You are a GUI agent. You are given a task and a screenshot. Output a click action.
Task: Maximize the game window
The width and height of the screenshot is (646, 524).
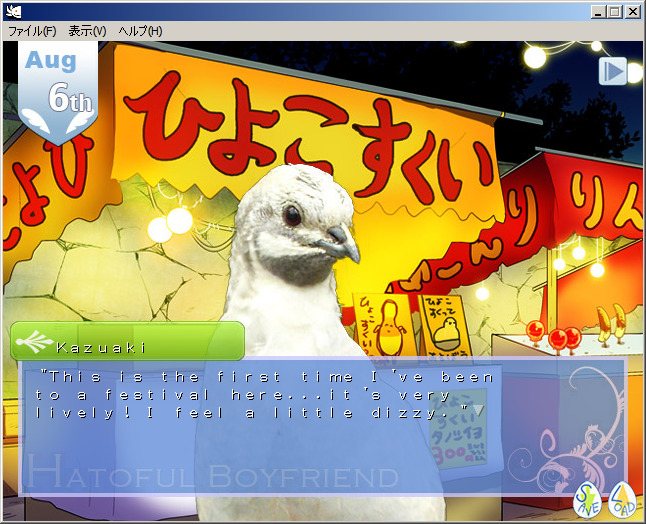[614, 12]
